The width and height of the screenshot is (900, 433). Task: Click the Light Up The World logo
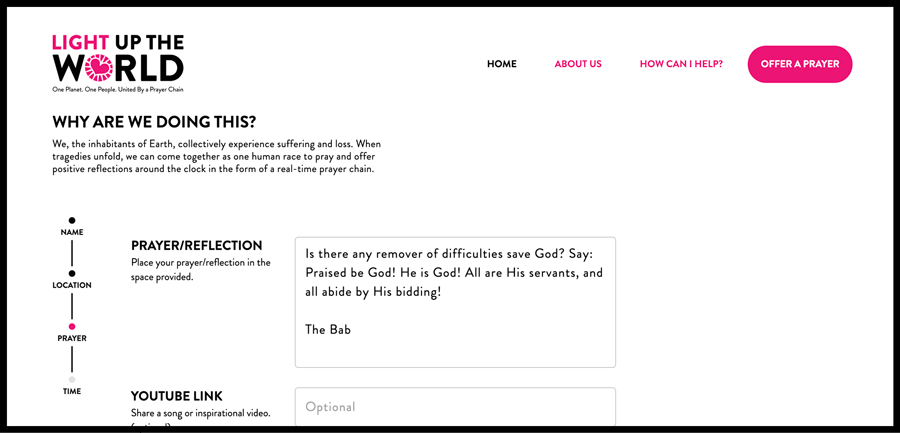(118, 63)
